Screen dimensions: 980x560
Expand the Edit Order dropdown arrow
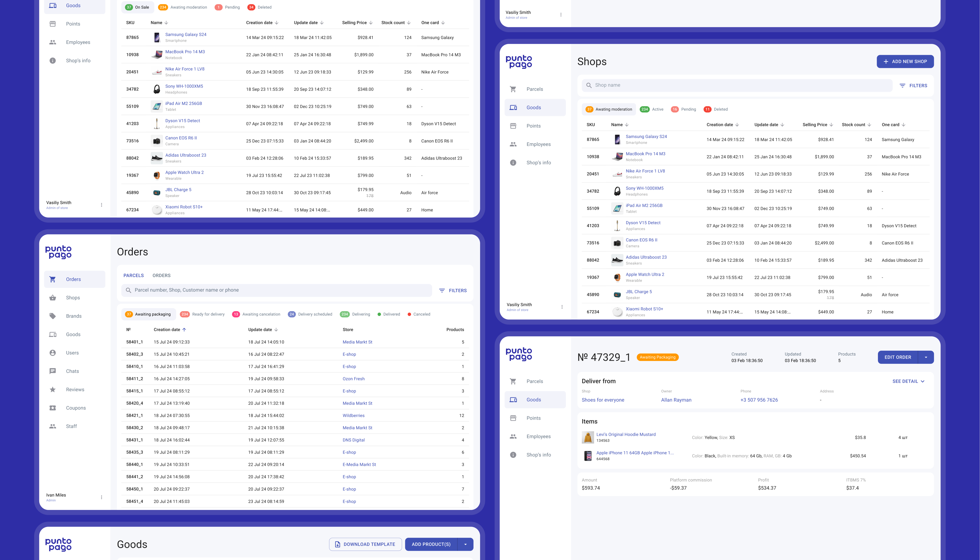(925, 357)
